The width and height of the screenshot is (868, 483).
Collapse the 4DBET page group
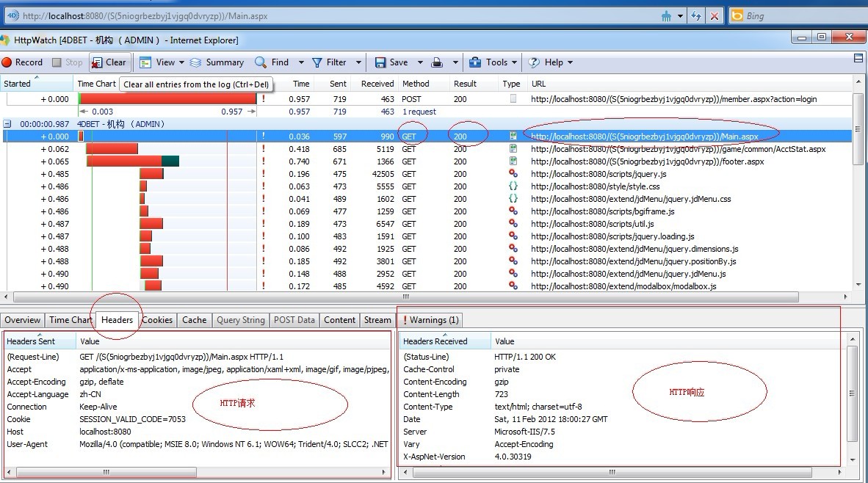pos(7,124)
